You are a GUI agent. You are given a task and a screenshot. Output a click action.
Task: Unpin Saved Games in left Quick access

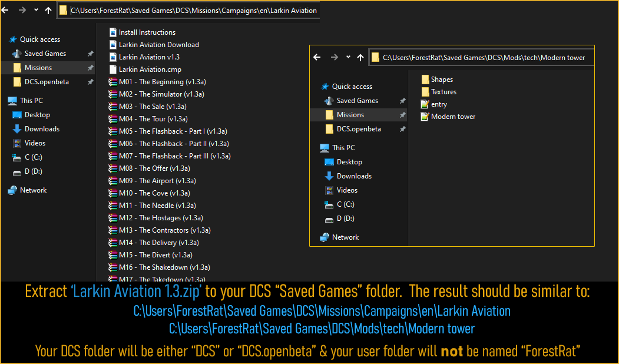point(90,54)
